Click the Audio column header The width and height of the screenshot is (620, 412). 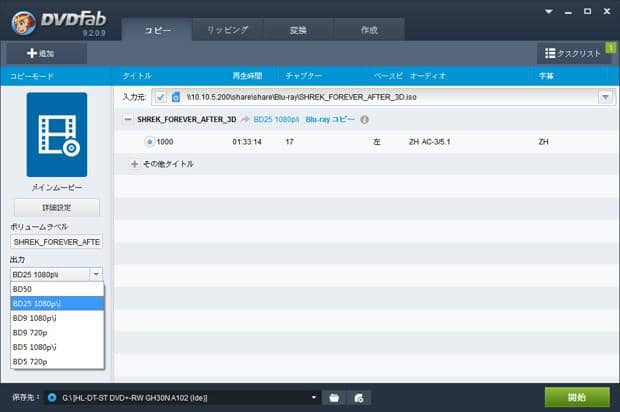428,76
